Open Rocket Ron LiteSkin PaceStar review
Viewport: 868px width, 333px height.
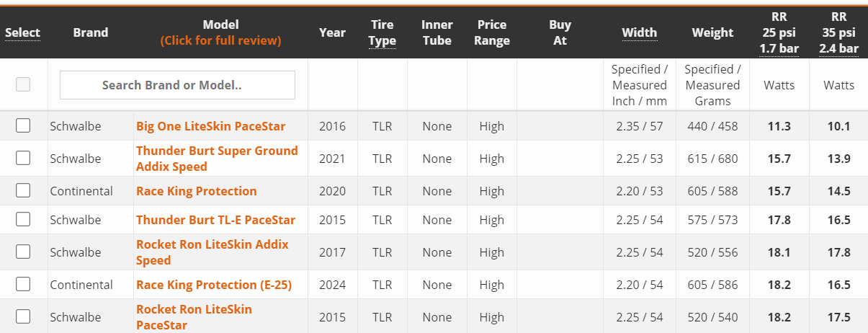(x=194, y=317)
